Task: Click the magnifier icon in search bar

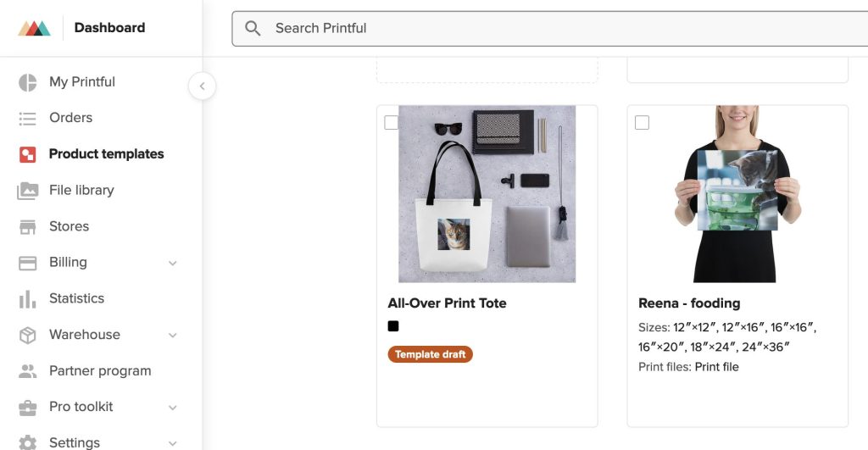Action: tap(253, 29)
